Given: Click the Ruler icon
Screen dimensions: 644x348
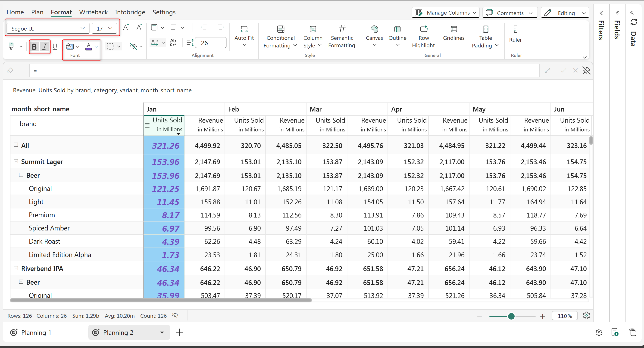Looking at the screenshot, I should click(515, 29).
